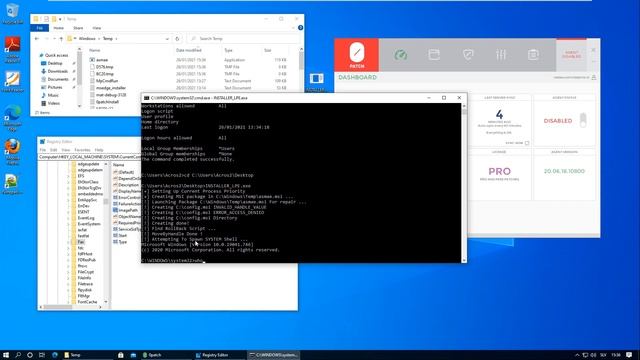Select the asmae application file
The width and height of the screenshot is (640, 360).
click(102, 60)
